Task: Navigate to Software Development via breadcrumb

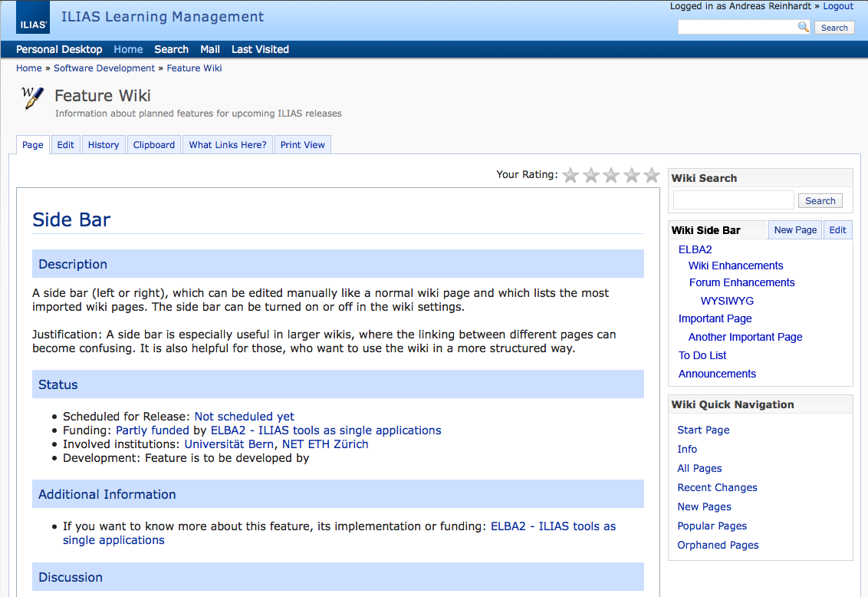Action: pos(104,68)
